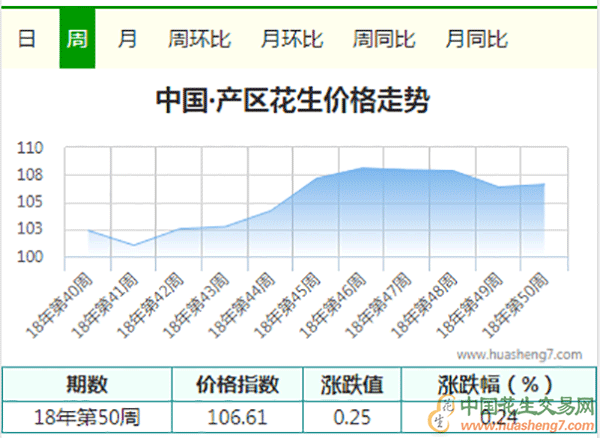Screen dimensions: 600x438
Task: Click the 期数 column header
Action: 87,384
